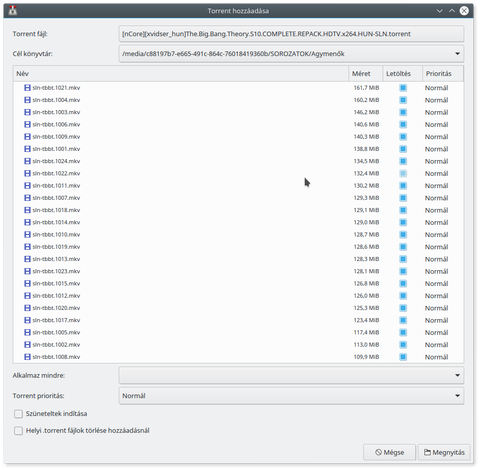Click the application icon in the title bar
Viewport: 480px width, 470px height.
[13, 11]
